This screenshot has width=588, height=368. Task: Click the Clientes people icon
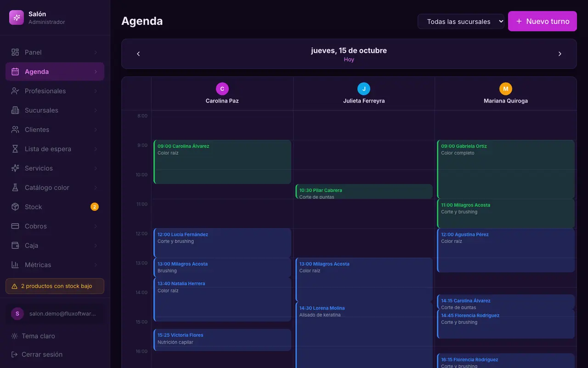pos(15,130)
